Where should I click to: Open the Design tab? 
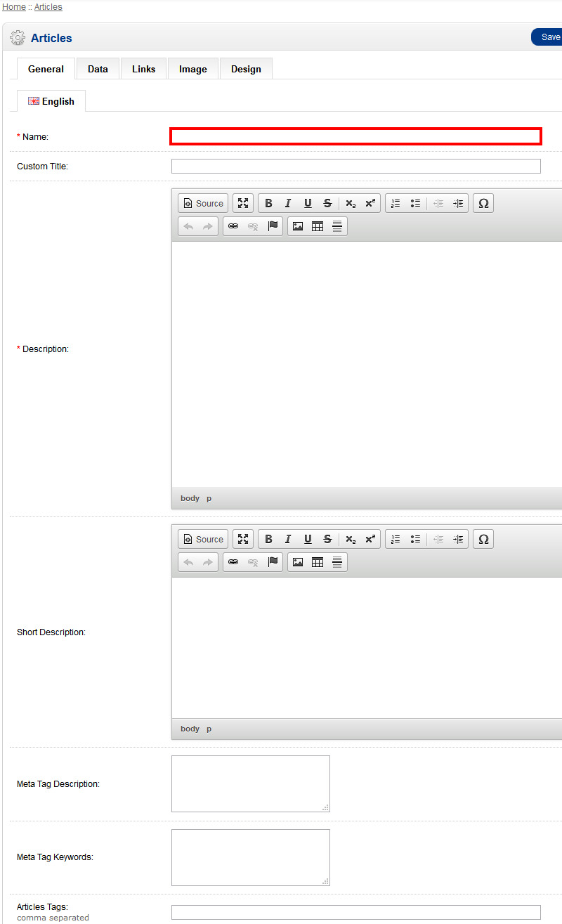point(246,69)
